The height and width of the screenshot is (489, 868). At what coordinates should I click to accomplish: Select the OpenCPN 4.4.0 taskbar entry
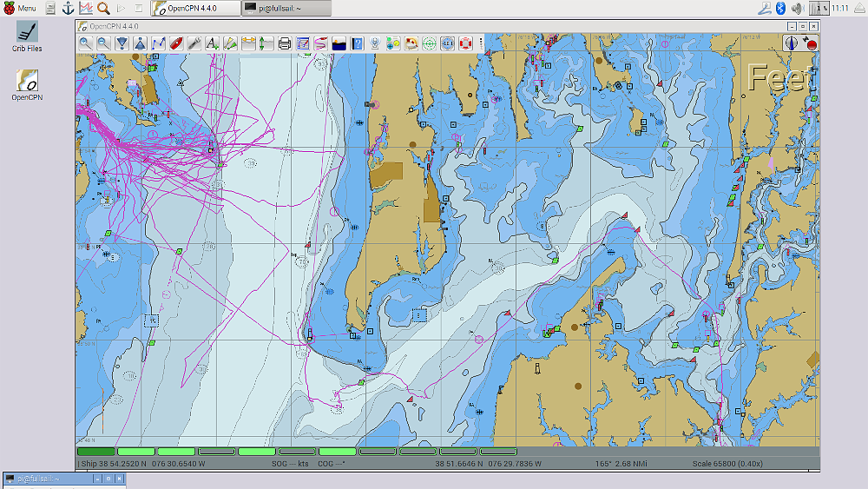[196, 8]
